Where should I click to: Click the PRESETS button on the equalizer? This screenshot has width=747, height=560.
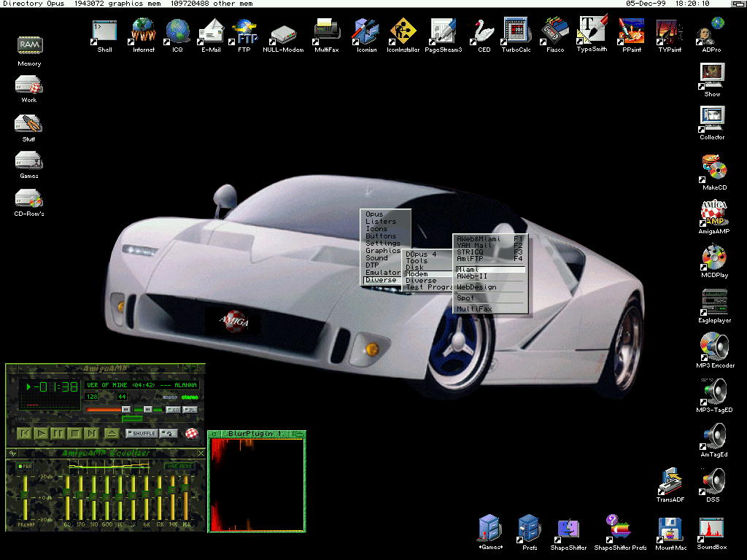[x=179, y=466]
